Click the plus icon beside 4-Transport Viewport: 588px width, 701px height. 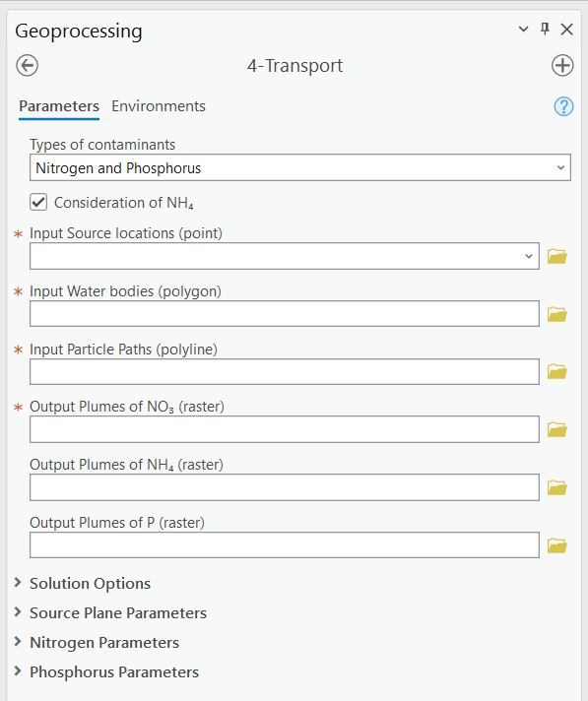coord(562,66)
